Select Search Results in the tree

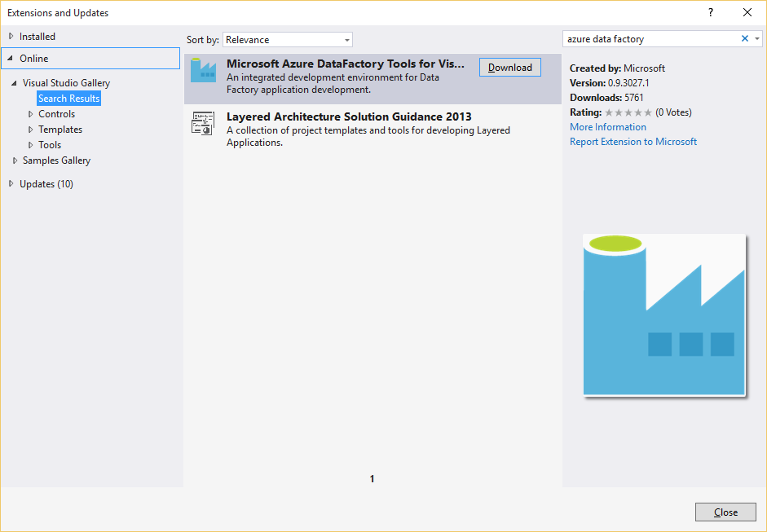point(69,99)
